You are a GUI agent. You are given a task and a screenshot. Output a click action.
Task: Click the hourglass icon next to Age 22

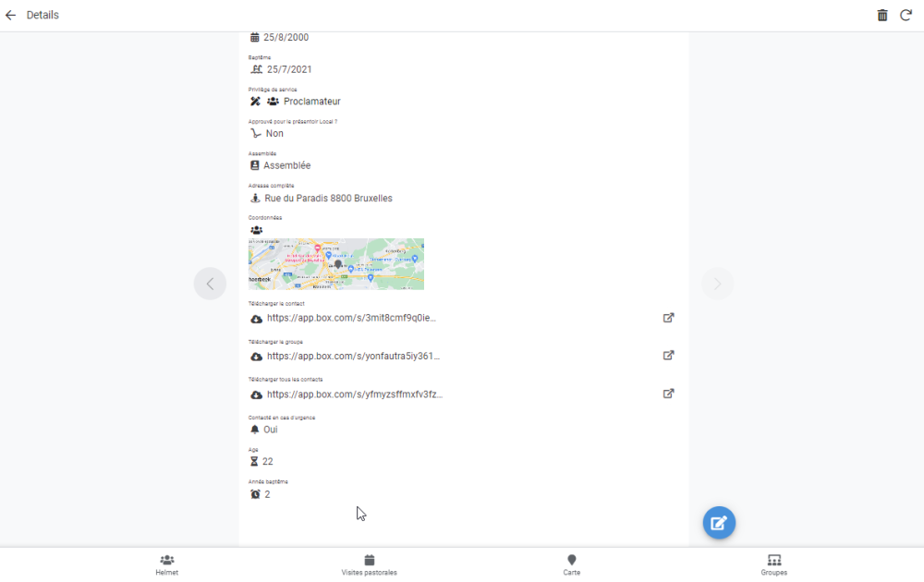[x=254, y=461]
